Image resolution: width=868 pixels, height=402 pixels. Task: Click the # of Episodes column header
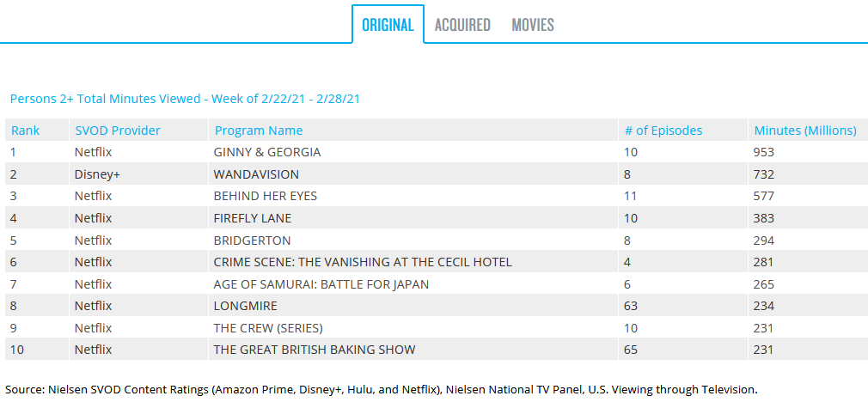point(663,131)
